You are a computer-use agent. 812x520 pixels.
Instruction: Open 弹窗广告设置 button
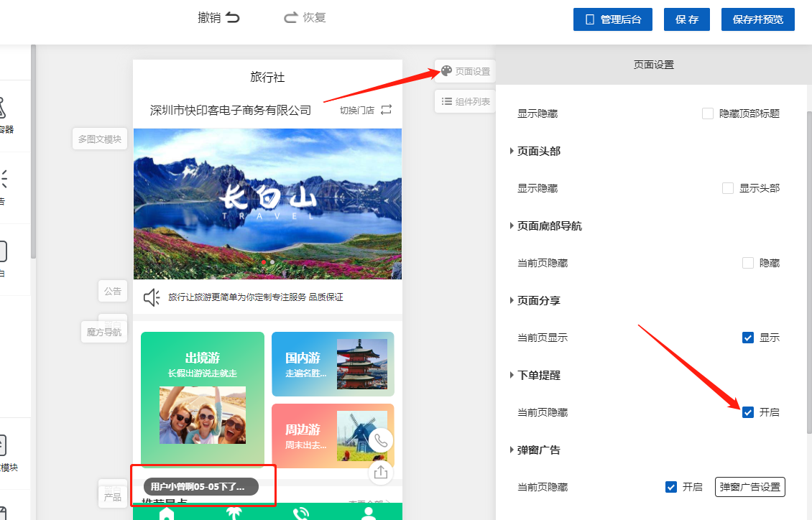coord(749,487)
